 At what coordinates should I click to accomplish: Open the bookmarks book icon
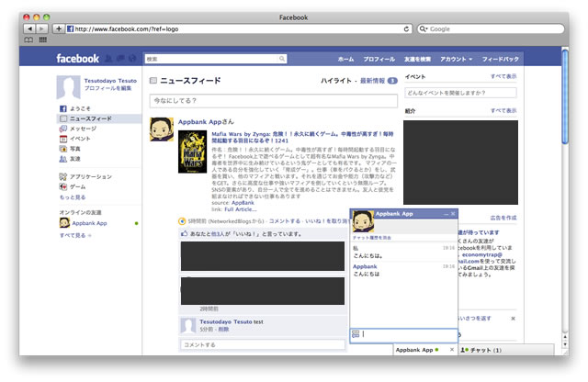coord(28,39)
